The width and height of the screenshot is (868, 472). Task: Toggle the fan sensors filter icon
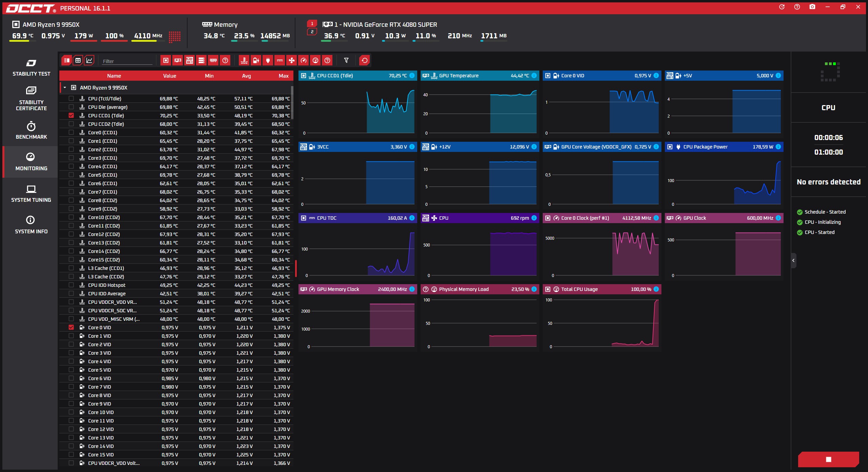[291, 60]
